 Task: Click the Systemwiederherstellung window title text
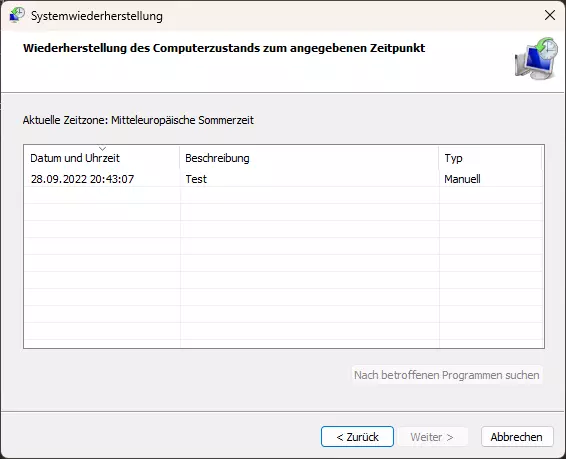[97, 16]
